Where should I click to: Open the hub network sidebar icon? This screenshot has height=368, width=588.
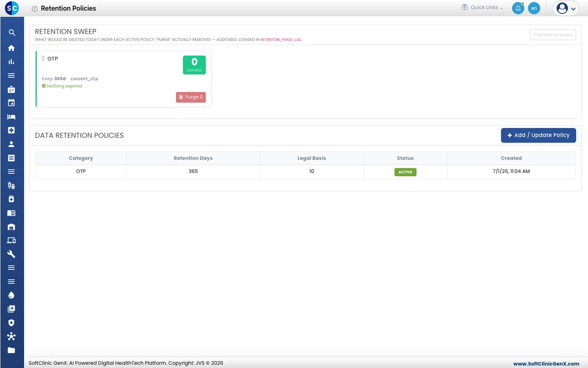pos(11,337)
